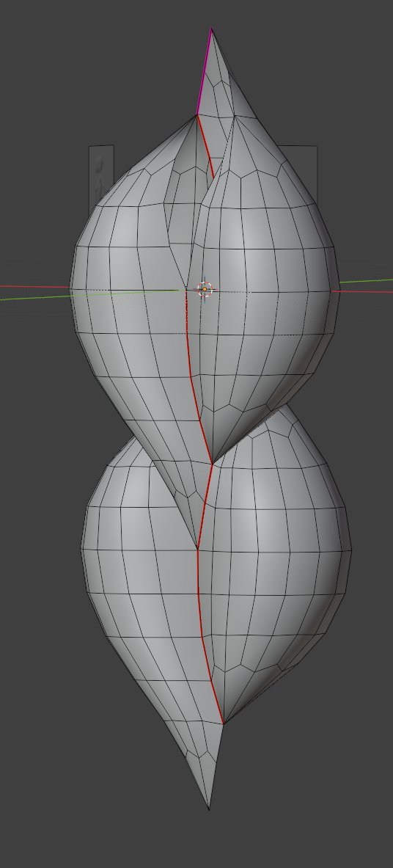Screen dimensions: 393x868
Task: Select the magenta highlighted edge at top spike
Action: coord(205,71)
